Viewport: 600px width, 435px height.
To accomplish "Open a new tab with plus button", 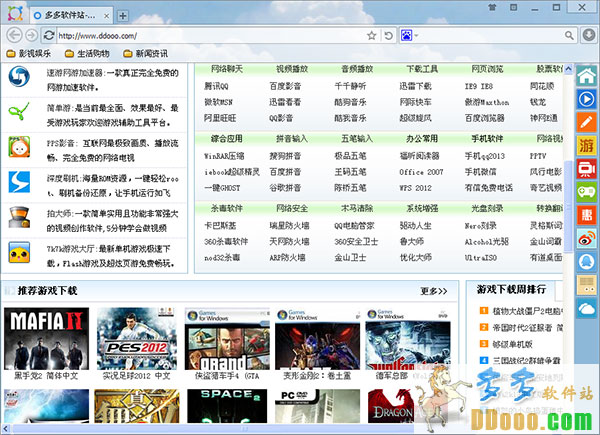I will click(x=123, y=16).
